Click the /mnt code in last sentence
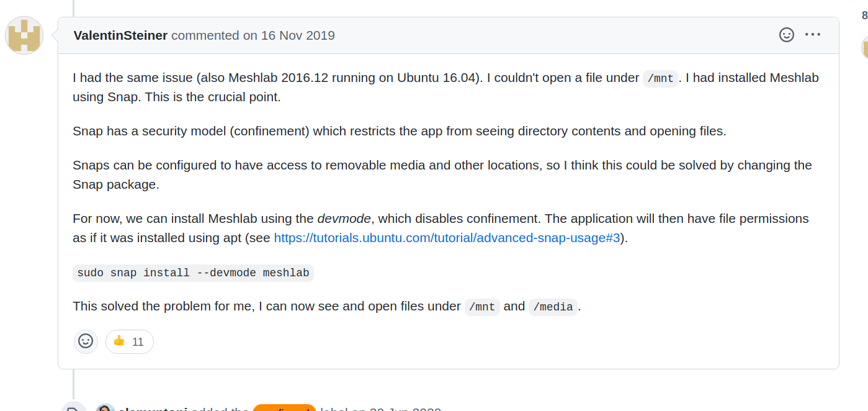Screen dimensions: 868x411 tap(482, 307)
